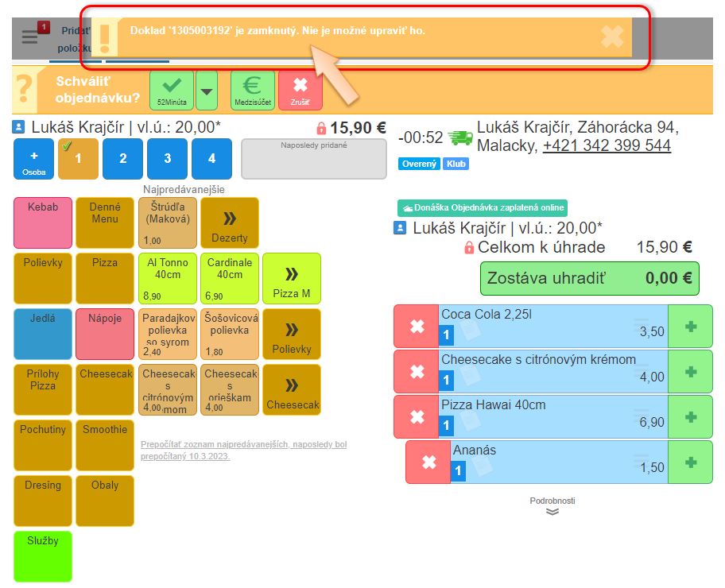Open dropdown arrow next to approve button
The height and width of the screenshot is (588, 725).
pos(207,91)
